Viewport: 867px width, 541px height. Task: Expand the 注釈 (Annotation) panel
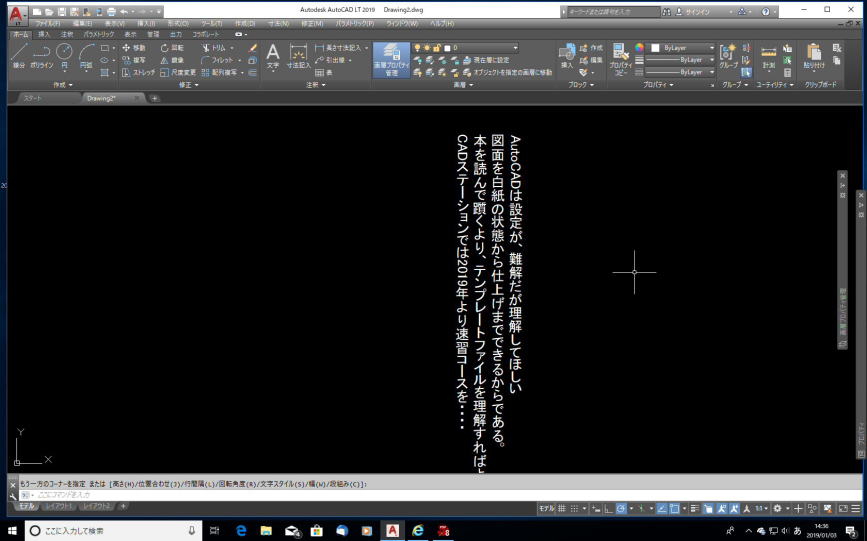[x=316, y=85]
